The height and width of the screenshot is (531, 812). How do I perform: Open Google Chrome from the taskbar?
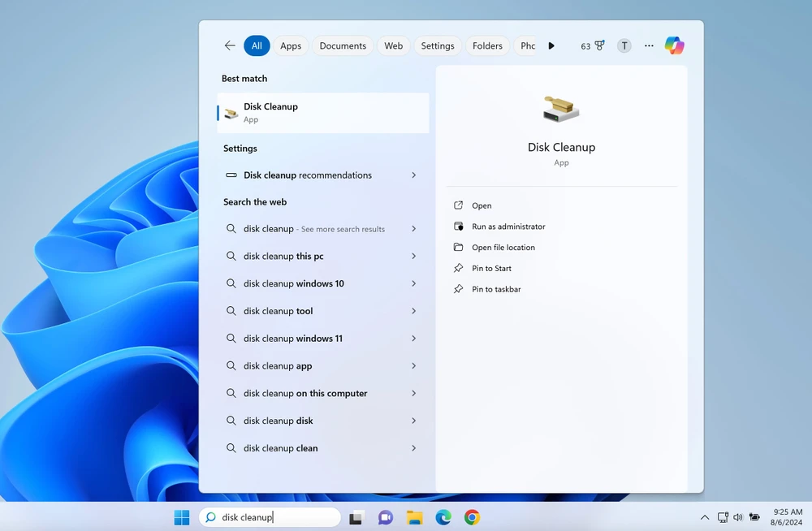pos(471,517)
